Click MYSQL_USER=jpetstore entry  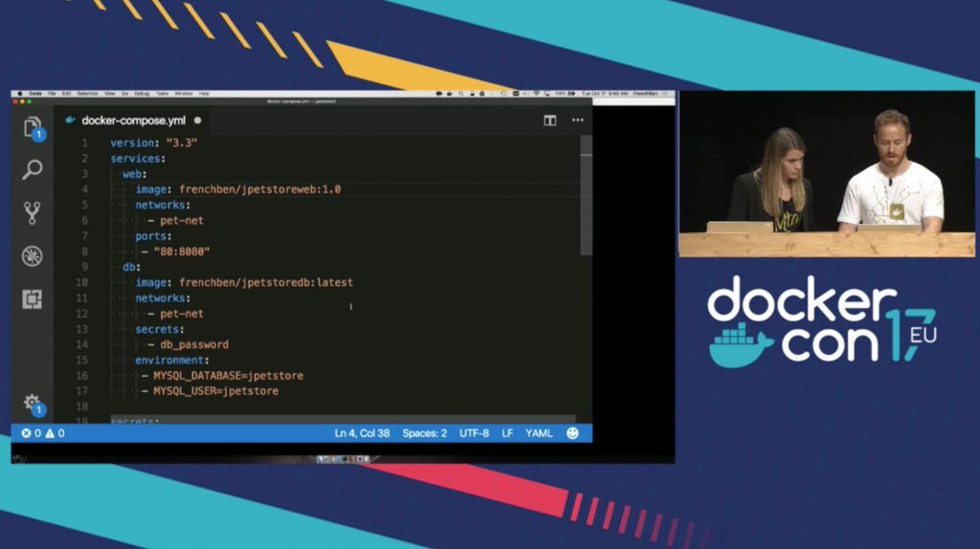tap(215, 391)
